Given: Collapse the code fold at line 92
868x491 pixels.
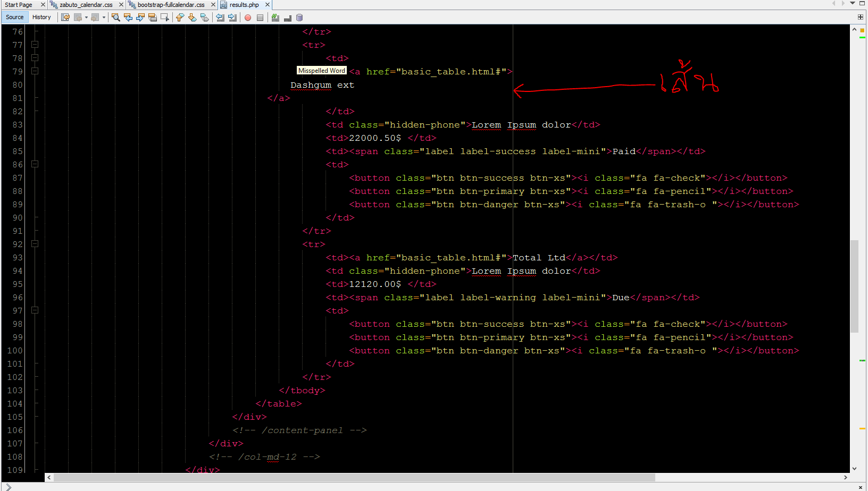Looking at the screenshot, I should pyautogui.click(x=35, y=244).
